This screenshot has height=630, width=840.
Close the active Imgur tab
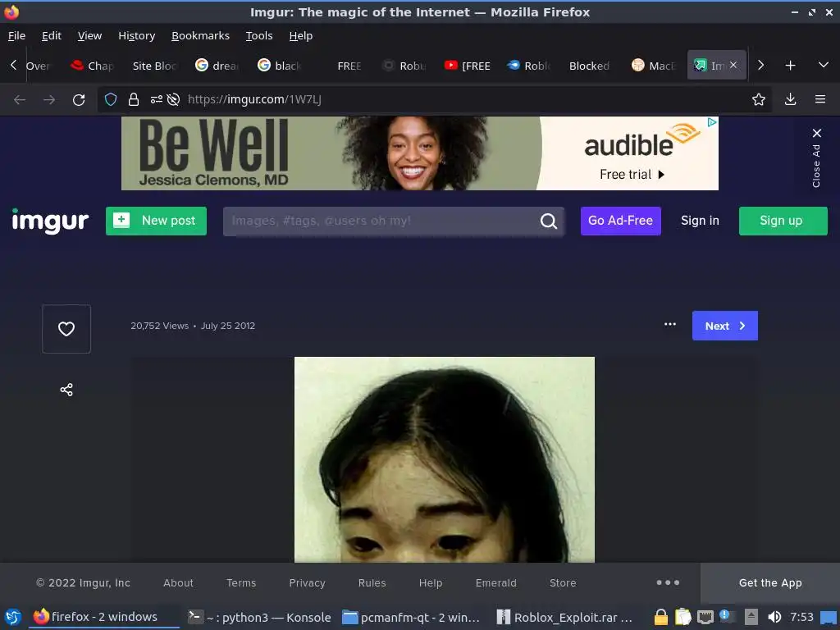[733, 65]
